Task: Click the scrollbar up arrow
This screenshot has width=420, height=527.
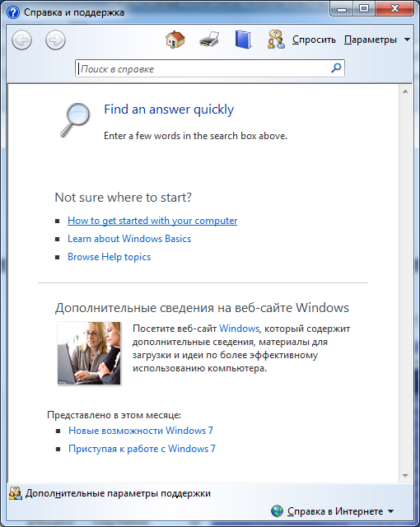Action: [x=405, y=91]
